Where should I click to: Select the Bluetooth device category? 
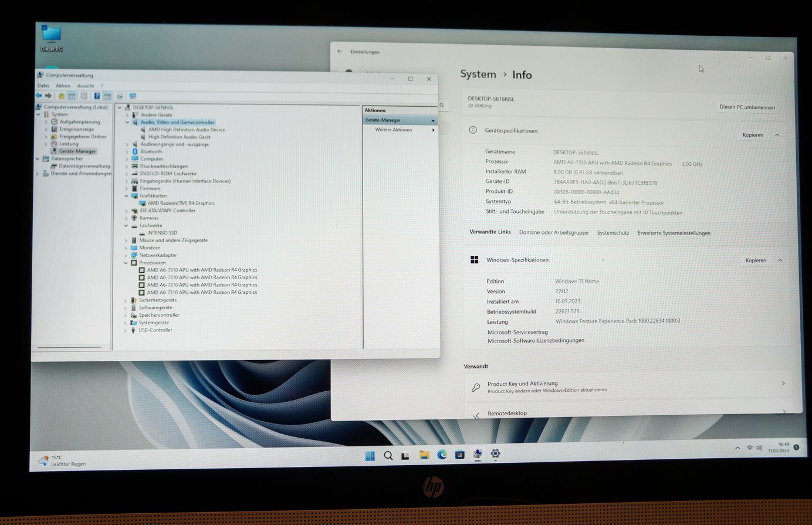151,151
